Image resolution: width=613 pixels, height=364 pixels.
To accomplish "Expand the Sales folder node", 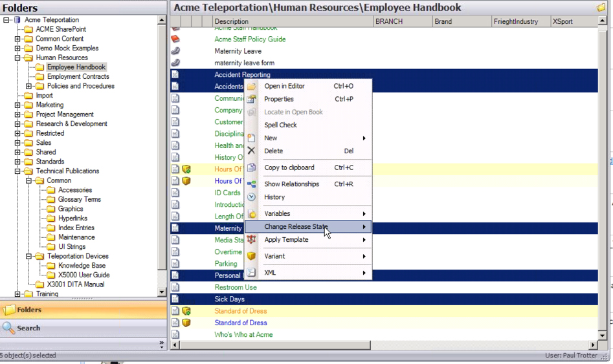I will (17, 142).
